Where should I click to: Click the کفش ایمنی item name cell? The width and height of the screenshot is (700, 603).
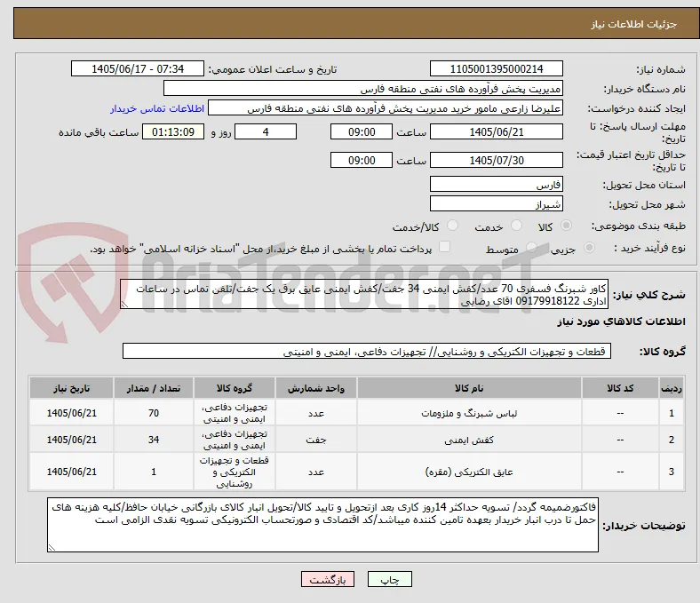tap(469, 440)
